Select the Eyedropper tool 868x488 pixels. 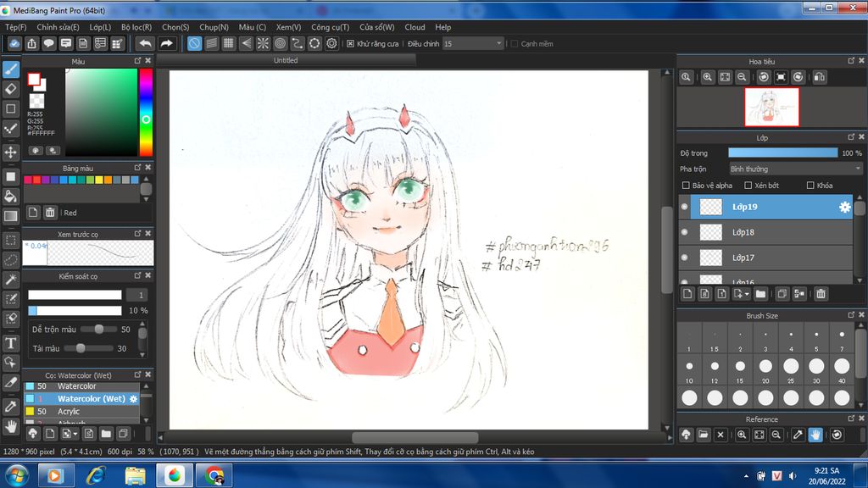11,407
